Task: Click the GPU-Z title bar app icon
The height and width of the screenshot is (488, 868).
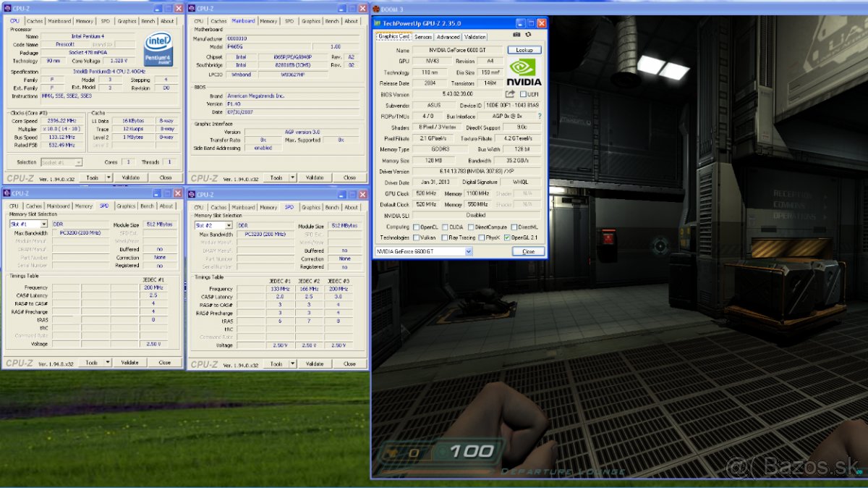Action: [x=377, y=23]
